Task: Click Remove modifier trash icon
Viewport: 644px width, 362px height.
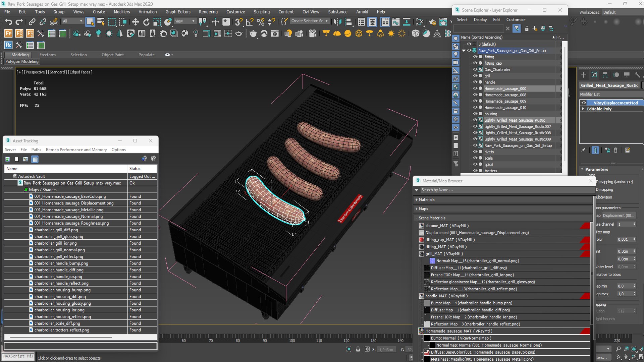Action: 615,150
